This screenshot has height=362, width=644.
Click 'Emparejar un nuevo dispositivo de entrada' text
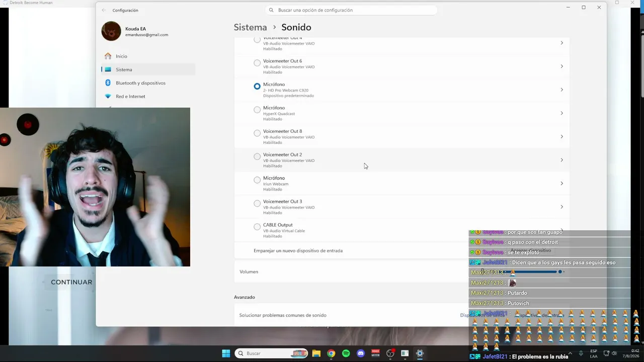tap(298, 250)
